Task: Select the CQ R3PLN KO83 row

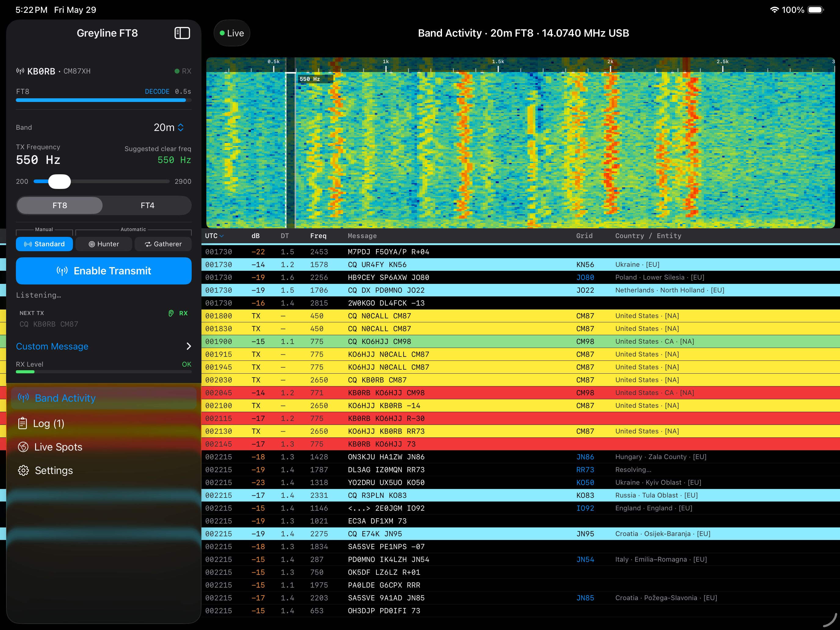Action: (520, 495)
